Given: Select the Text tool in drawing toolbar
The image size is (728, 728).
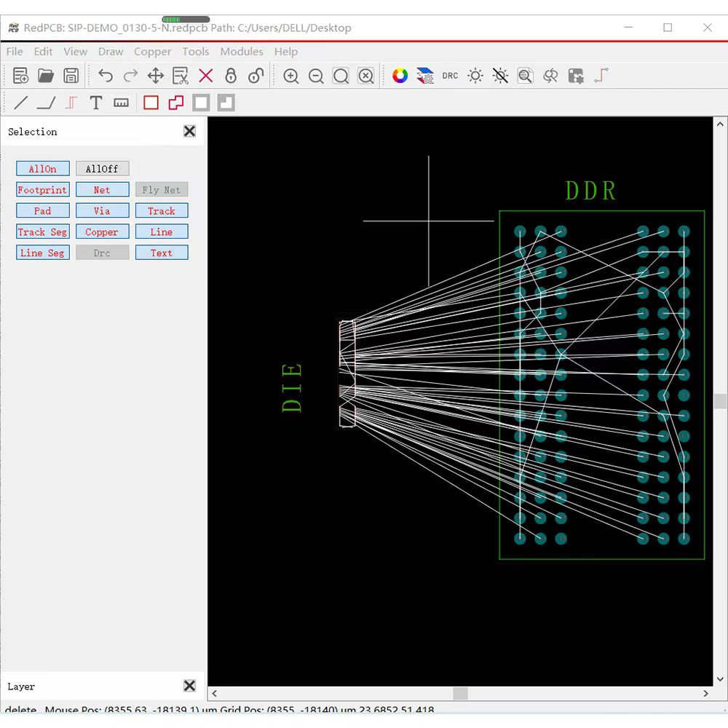Looking at the screenshot, I should tap(95, 103).
